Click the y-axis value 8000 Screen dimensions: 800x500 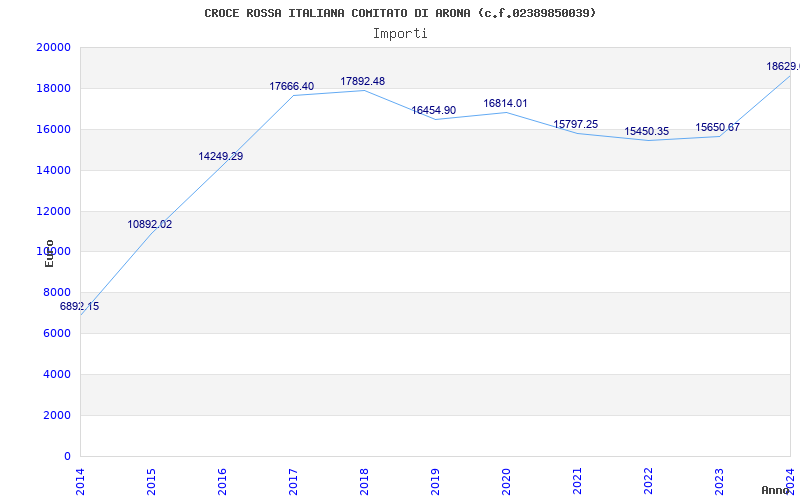pos(57,292)
